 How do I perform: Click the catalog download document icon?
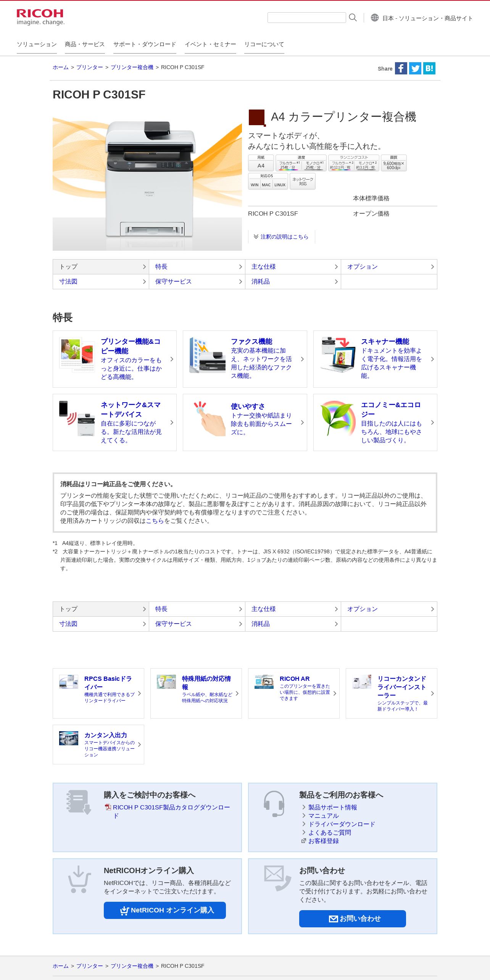pos(79,802)
